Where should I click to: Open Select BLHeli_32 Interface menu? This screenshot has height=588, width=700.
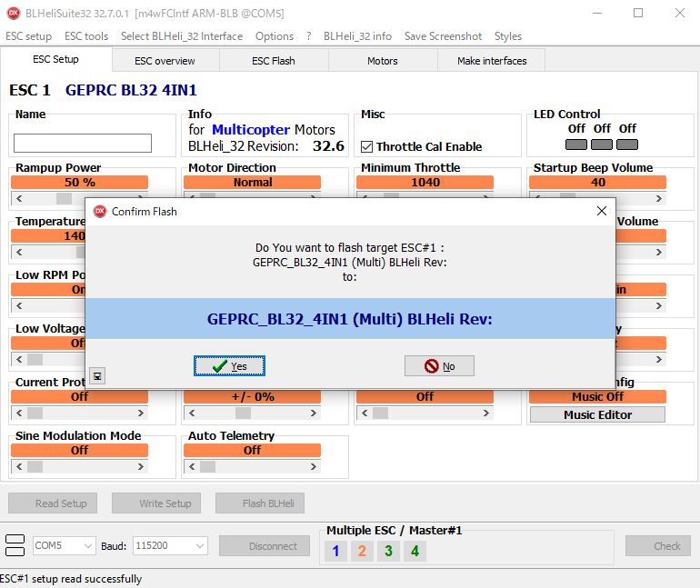click(x=182, y=36)
